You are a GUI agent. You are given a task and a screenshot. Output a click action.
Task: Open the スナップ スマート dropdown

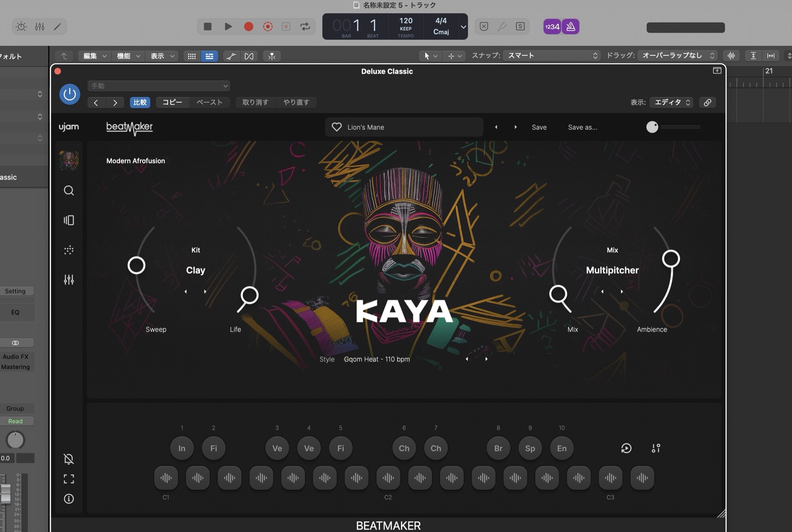pyautogui.click(x=552, y=56)
